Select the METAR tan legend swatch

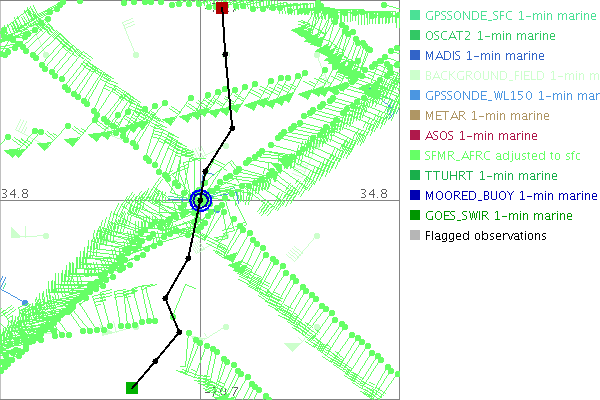click(415, 115)
